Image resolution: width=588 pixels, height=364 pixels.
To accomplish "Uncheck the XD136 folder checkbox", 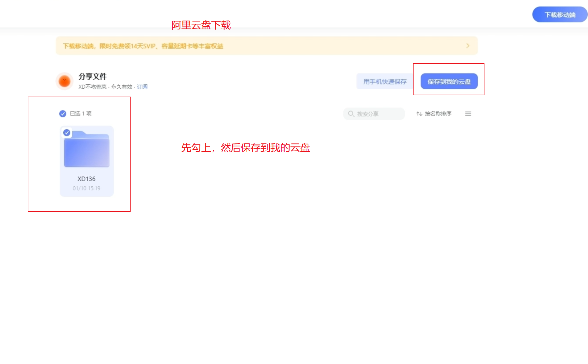I will 67,133.
